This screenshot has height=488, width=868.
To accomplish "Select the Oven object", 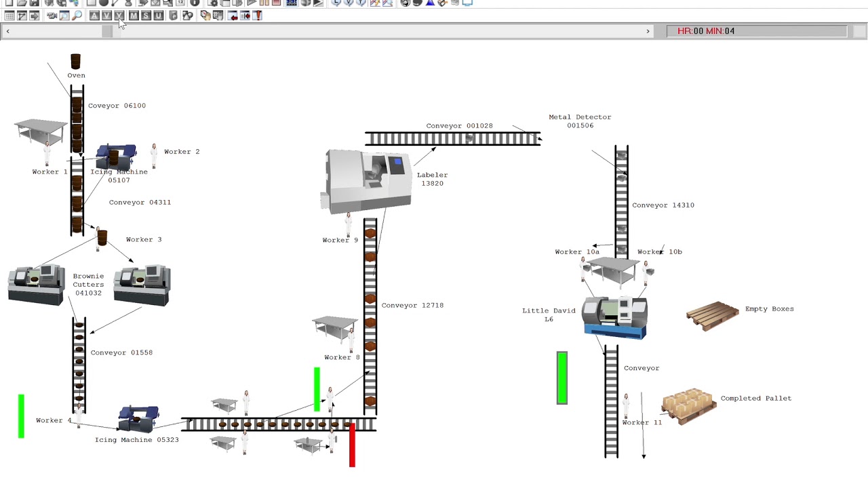I will point(75,62).
